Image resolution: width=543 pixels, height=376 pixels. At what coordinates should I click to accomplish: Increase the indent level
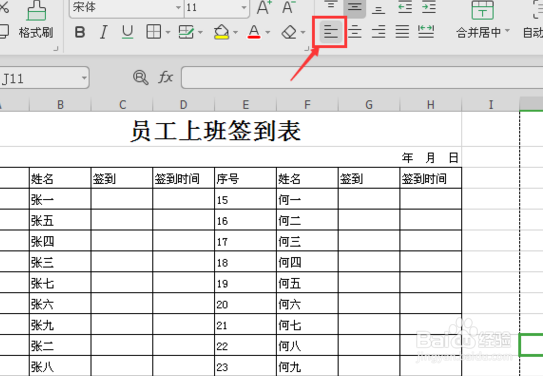tap(429, 7)
